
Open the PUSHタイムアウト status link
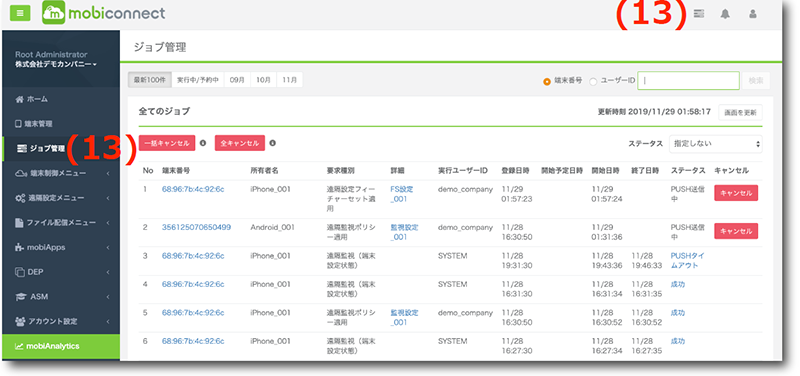687,261
